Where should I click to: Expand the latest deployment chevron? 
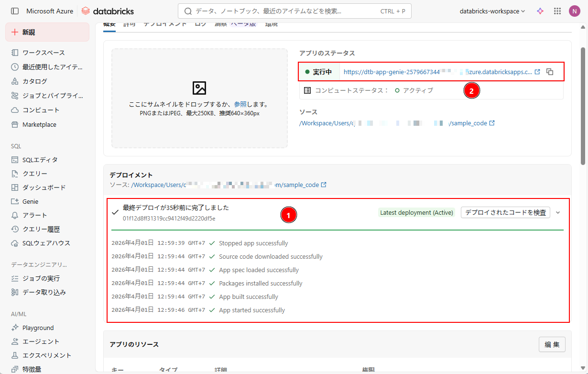click(557, 212)
